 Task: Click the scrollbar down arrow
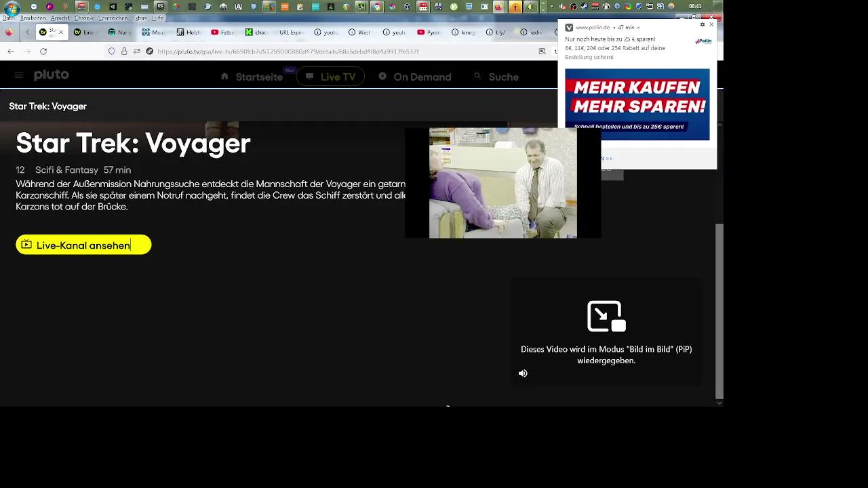[x=719, y=403]
